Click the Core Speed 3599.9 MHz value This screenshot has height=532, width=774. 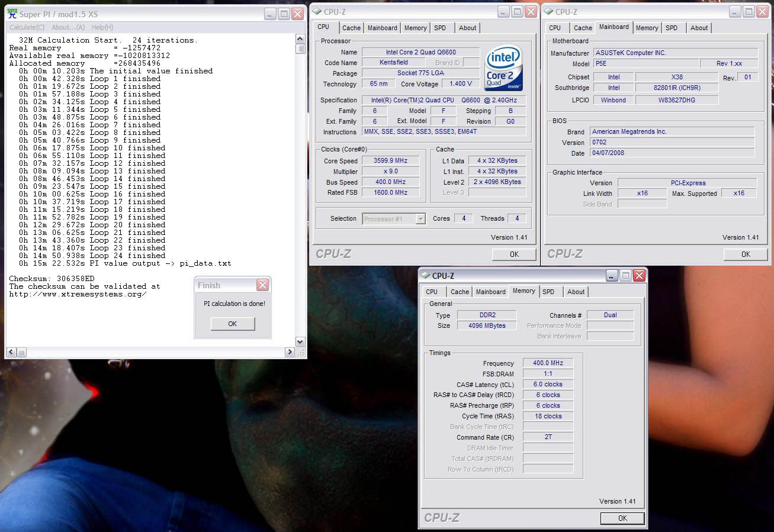click(x=390, y=160)
